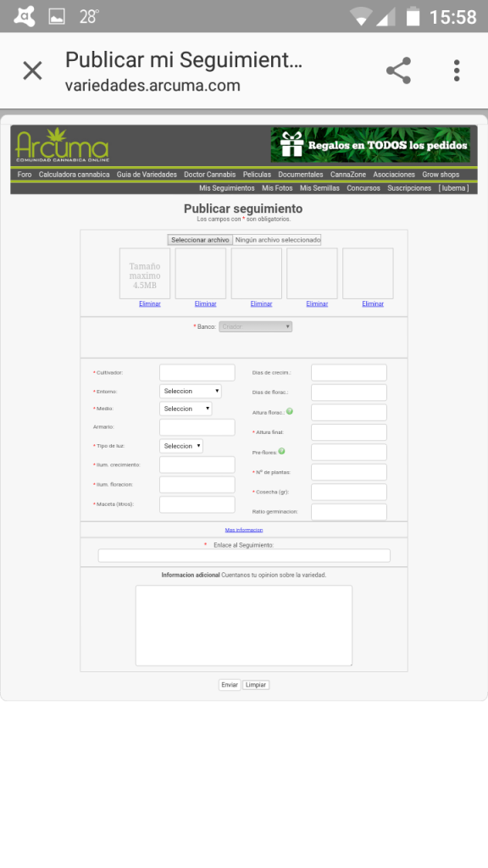Screen dimensions: 488x868
Task: Click the first Eliminar link under thumbnails
Action: pos(150,304)
